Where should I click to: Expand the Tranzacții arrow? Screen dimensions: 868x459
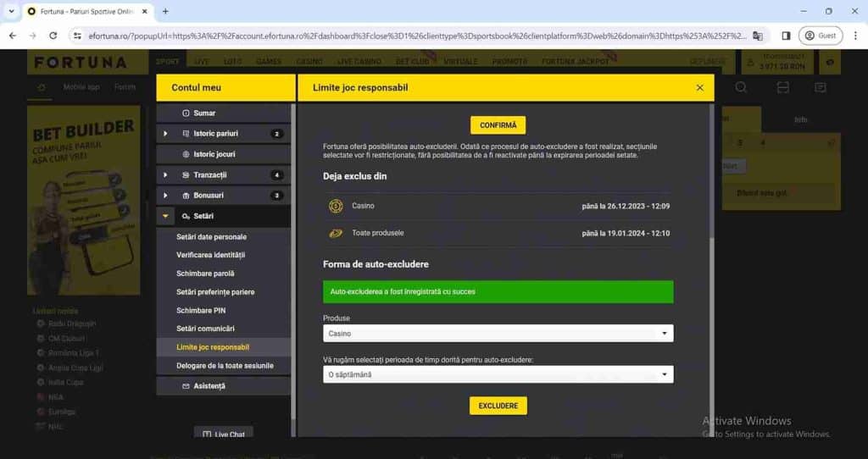[x=165, y=174]
